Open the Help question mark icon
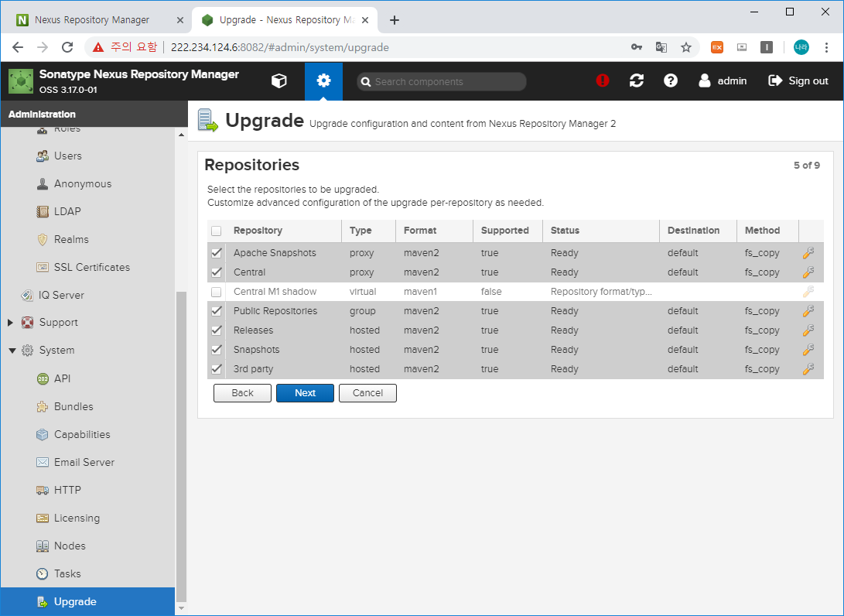The height and width of the screenshot is (616, 844). pos(670,80)
